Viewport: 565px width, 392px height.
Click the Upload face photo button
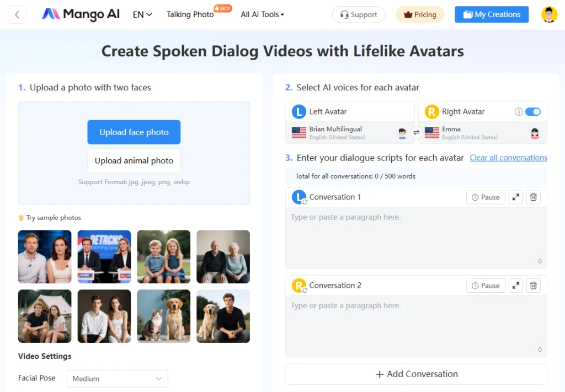pyautogui.click(x=134, y=132)
